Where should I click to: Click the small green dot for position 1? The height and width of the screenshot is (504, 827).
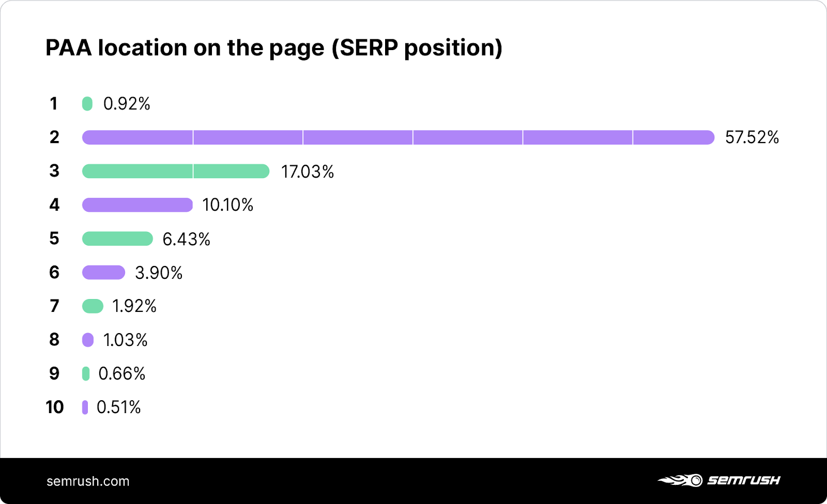(87, 104)
